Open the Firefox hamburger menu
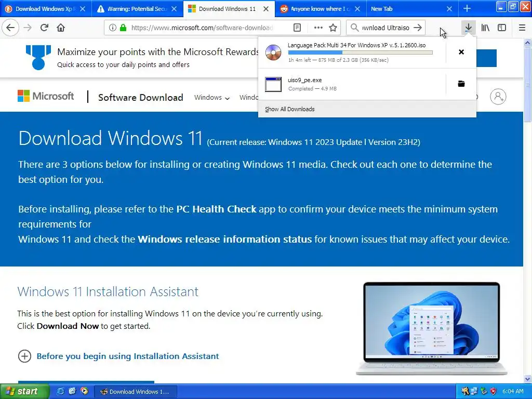Image resolution: width=532 pixels, height=399 pixels. pyautogui.click(x=522, y=28)
